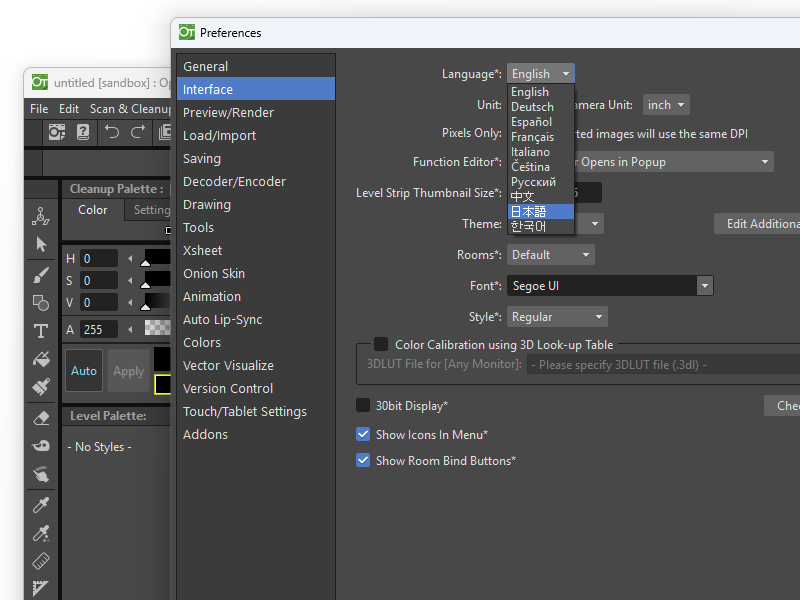Click the Edit Additional button beside Theme
Viewport: 800px width, 600px height.
(x=757, y=224)
